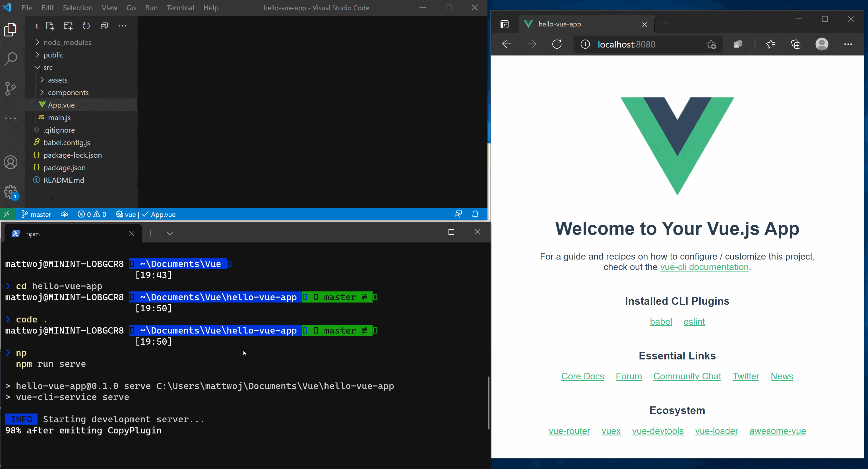Click the vue-cli documentation link

tap(704, 267)
